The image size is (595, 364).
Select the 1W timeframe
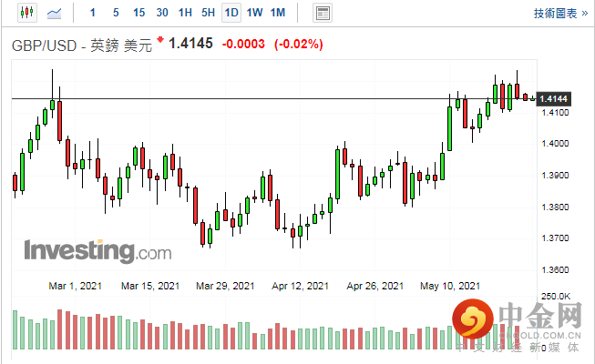254,13
